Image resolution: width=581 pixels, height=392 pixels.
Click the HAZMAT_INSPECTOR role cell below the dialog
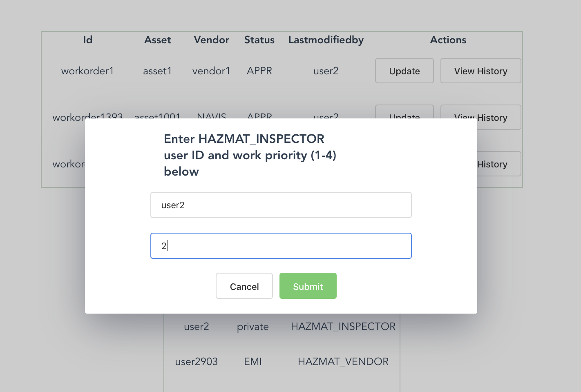pyautogui.click(x=343, y=326)
